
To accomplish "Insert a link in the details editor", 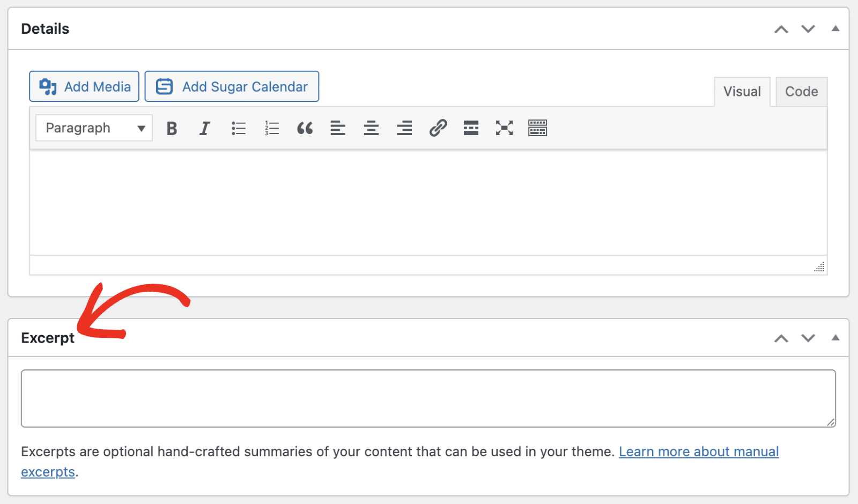I will click(x=438, y=128).
